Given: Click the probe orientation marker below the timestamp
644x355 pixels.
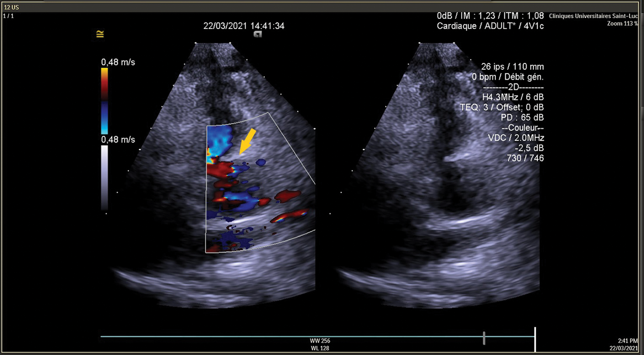Looking at the screenshot, I should click(257, 35).
